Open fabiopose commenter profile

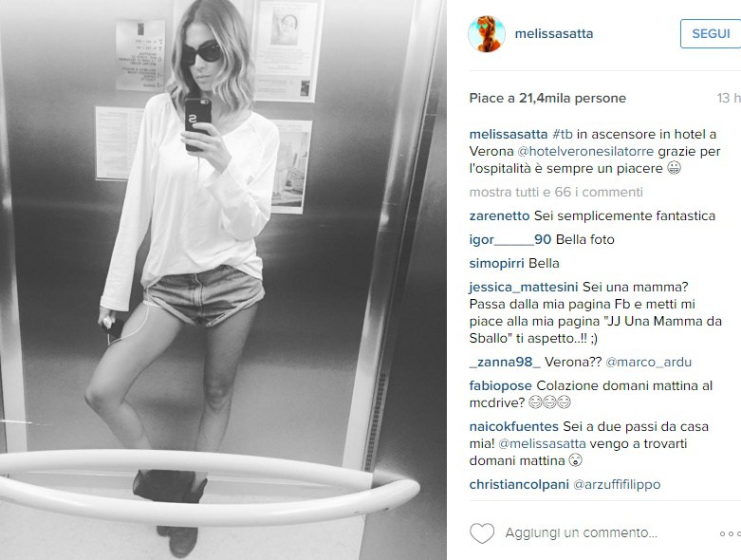[x=500, y=385]
